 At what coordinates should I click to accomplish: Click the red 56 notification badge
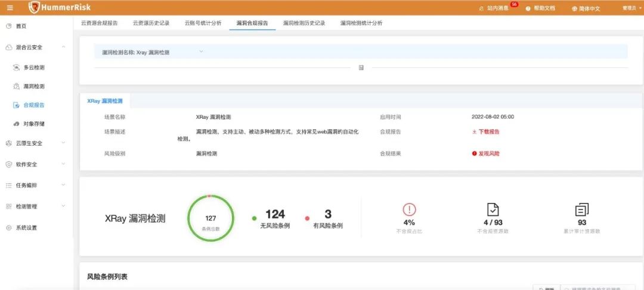pos(514,4)
